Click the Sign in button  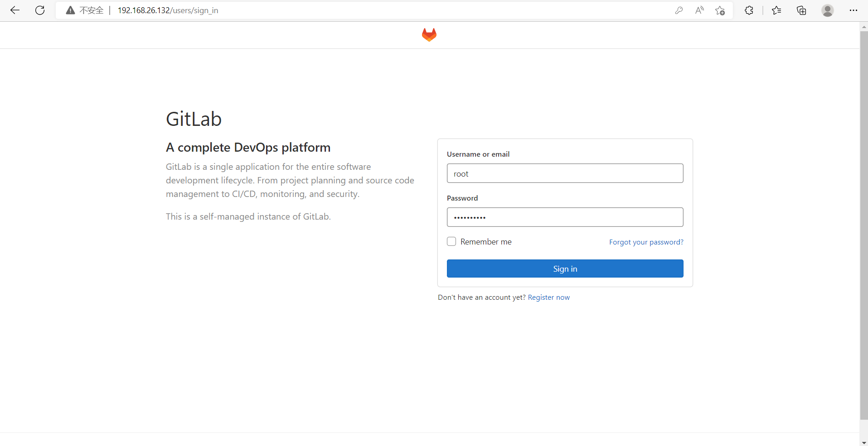coord(565,269)
